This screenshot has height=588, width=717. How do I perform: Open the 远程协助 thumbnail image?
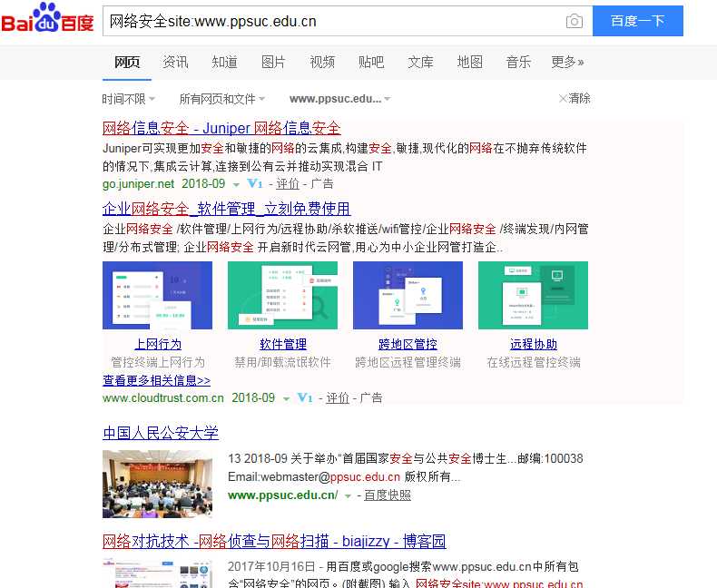533,296
